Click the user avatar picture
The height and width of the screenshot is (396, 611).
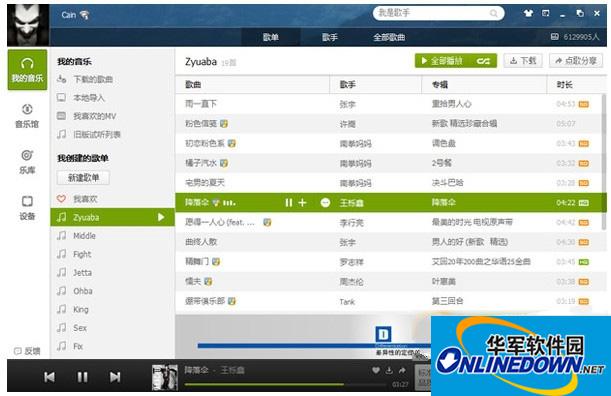[28, 25]
